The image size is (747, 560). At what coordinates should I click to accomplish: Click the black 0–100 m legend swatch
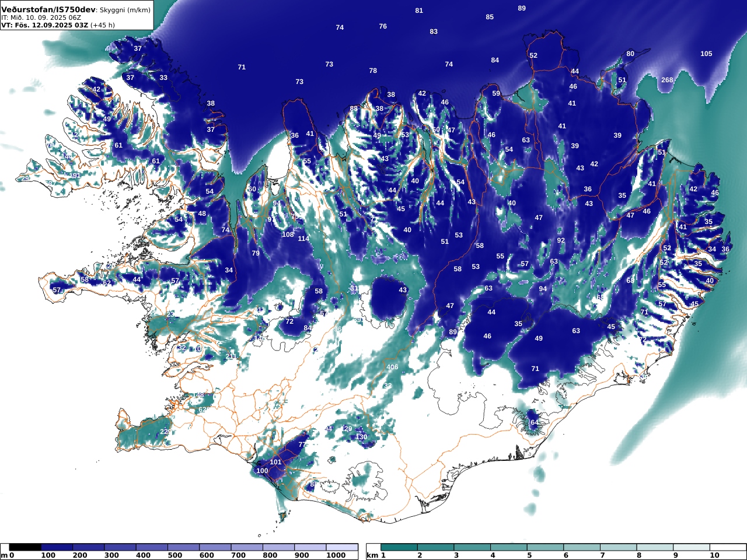[25, 547]
